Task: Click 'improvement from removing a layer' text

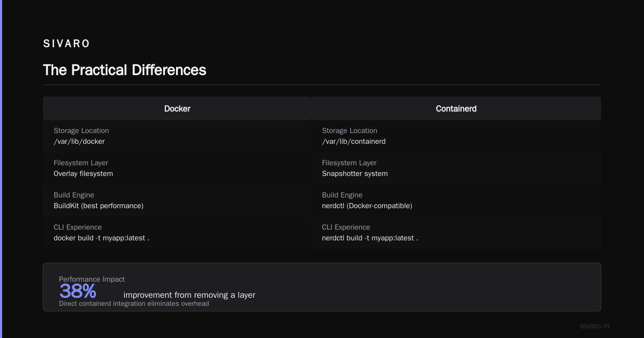Action: (x=189, y=295)
